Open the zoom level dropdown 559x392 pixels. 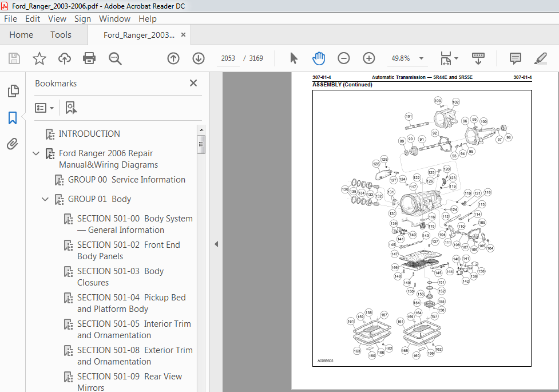(421, 58)
